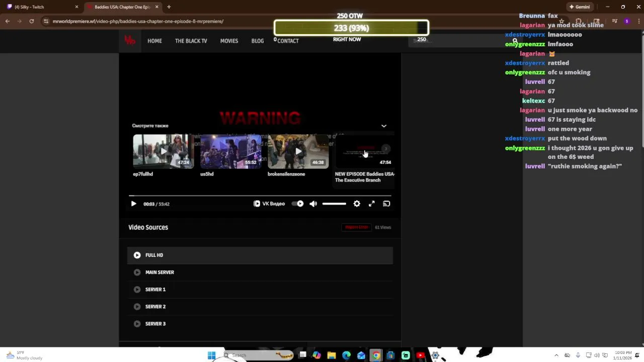Select the FULL HD video source
The height and width of the screenshot is (362, 644).
(260, 255)
